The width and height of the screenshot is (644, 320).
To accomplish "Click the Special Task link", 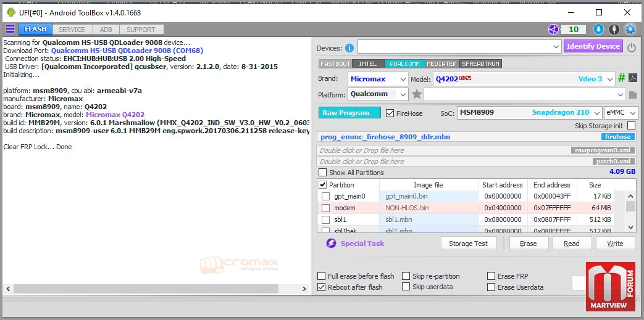I will point(362,244).
